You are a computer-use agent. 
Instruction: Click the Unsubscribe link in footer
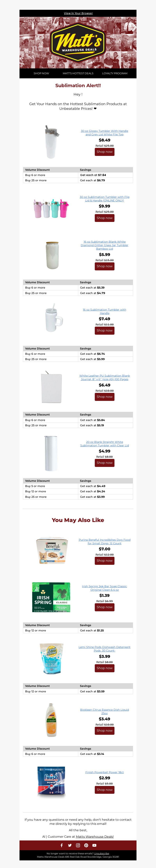(102, 854)
